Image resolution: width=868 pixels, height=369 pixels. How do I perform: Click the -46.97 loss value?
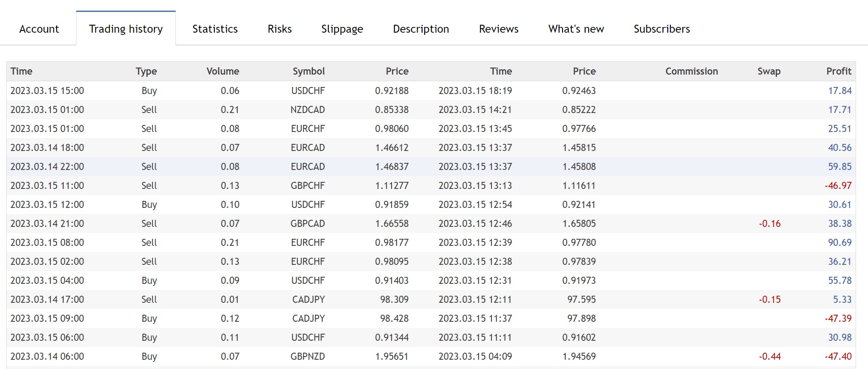click(x=838, y=186)
